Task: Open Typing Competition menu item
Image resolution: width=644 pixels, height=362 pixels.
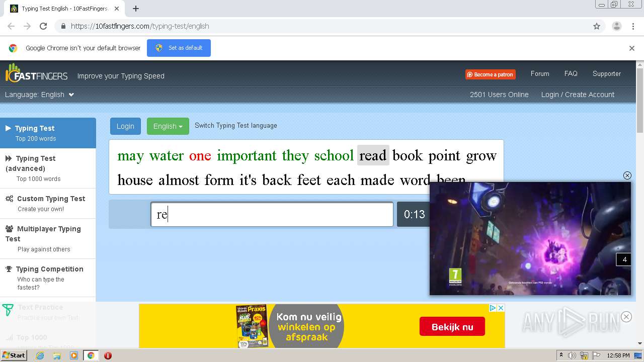Action: point(48,278)
